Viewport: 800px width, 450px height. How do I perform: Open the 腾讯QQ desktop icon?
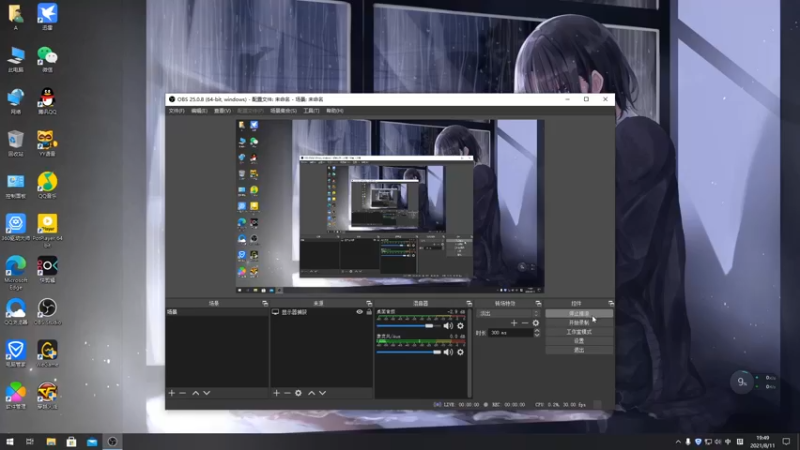coord(47,101)
